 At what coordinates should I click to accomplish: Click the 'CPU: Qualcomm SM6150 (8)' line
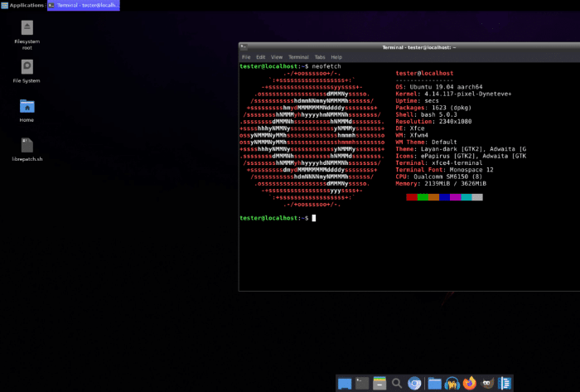[439, 177]
